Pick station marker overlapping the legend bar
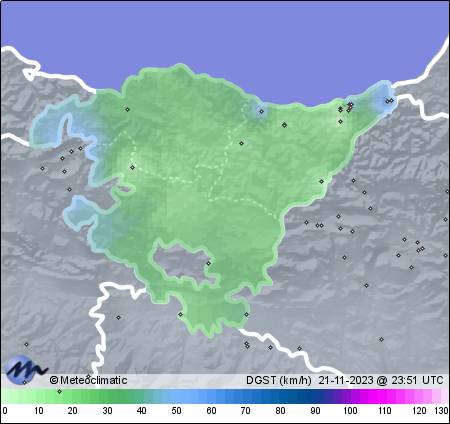This screenshot has height=424, width=450. pos(60,391)
